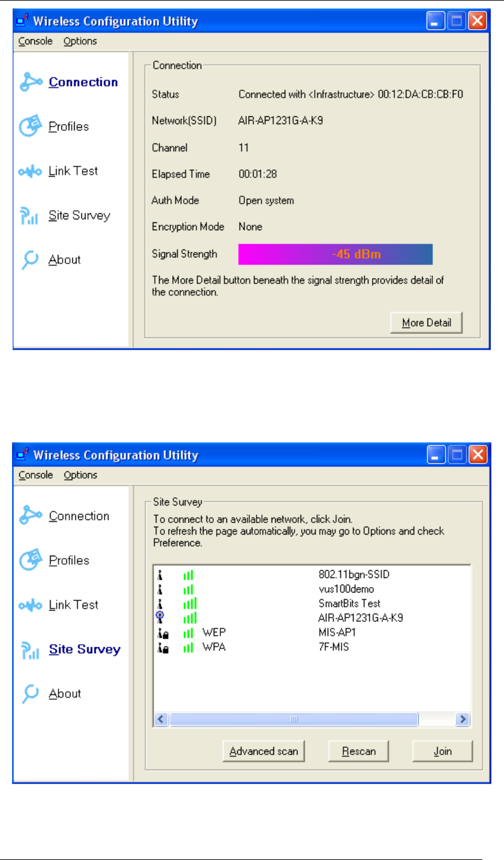The width and height of the screenshot is (504, 860).
Task: Switch to Link Test in bottom window
Action: 73,604
